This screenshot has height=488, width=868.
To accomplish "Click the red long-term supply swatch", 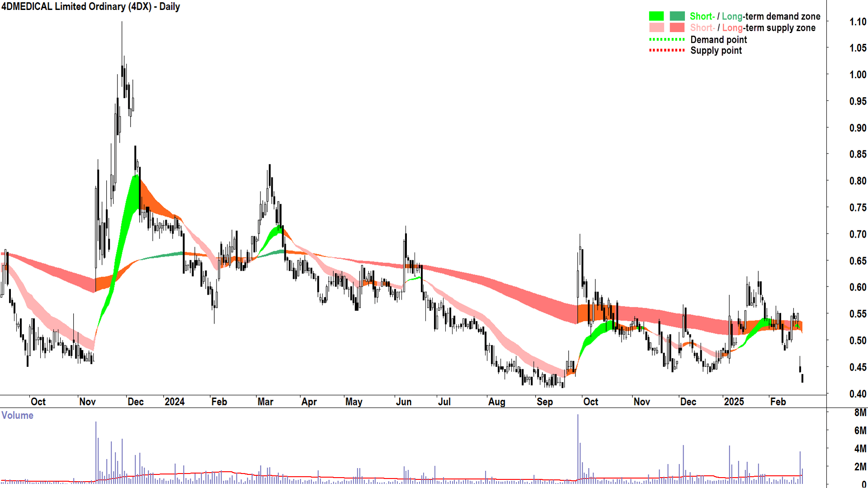I will (677, 28).
